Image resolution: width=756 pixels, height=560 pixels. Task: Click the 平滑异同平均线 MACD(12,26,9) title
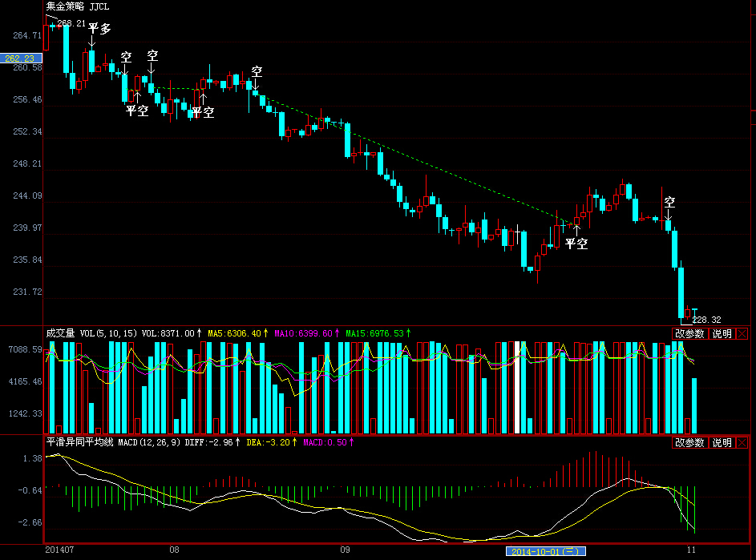[113, 442]
